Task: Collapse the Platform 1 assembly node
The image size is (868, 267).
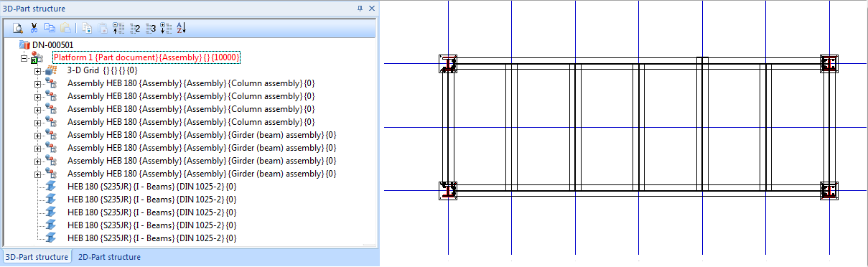Action: pos(24,57)
